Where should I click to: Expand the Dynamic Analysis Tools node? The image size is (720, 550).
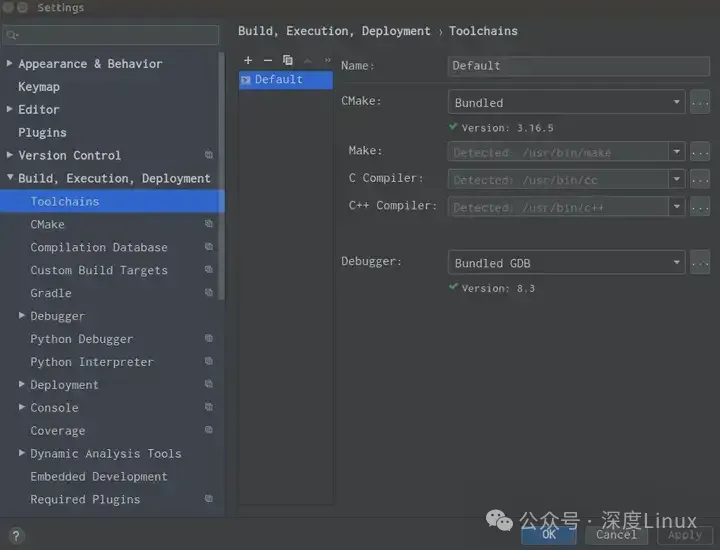point(22,454)
